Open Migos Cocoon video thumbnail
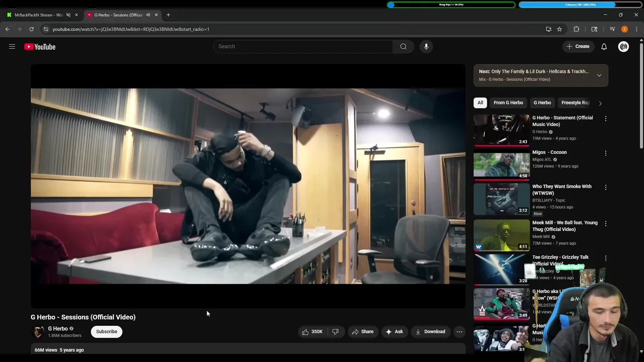This screenshot has height=362, width=644. pyautogui.click(x=502, y=164)
